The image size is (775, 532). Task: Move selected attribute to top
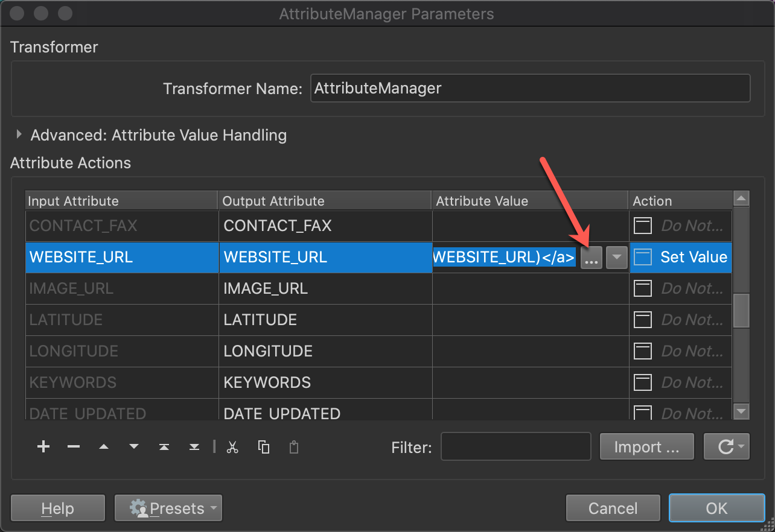pyautogui.click(x=164, y=447)
